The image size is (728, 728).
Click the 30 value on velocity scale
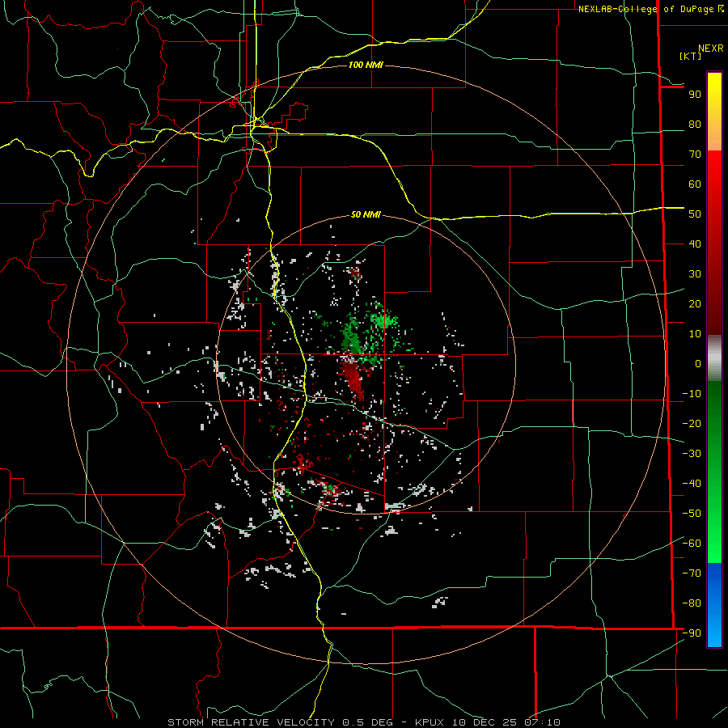[695, 274]
